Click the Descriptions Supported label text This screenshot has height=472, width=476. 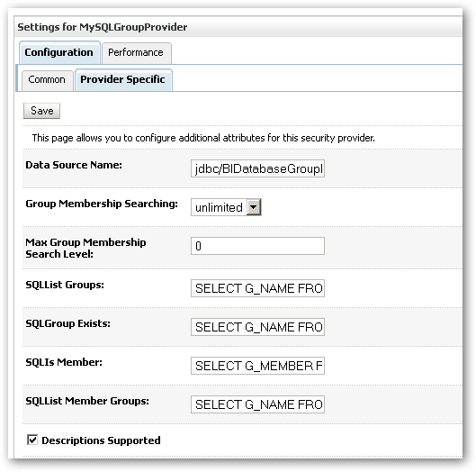pyautogui.click(x=101, y=440)
